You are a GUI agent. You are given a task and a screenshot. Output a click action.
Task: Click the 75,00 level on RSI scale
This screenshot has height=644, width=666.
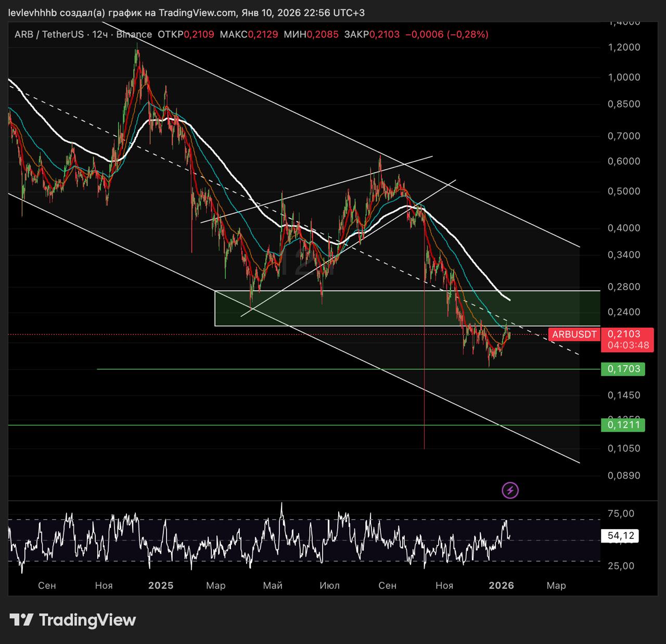(x=621, y=513)
